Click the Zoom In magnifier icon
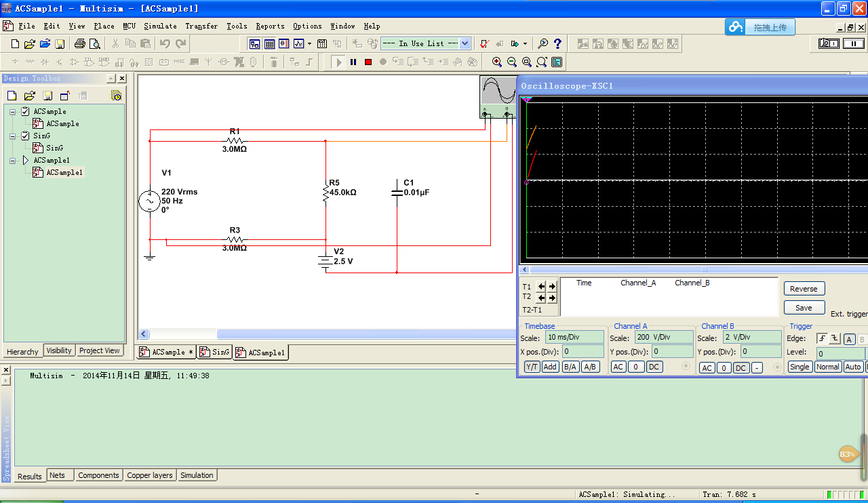868x503 pixels. (x=497, y=62)
